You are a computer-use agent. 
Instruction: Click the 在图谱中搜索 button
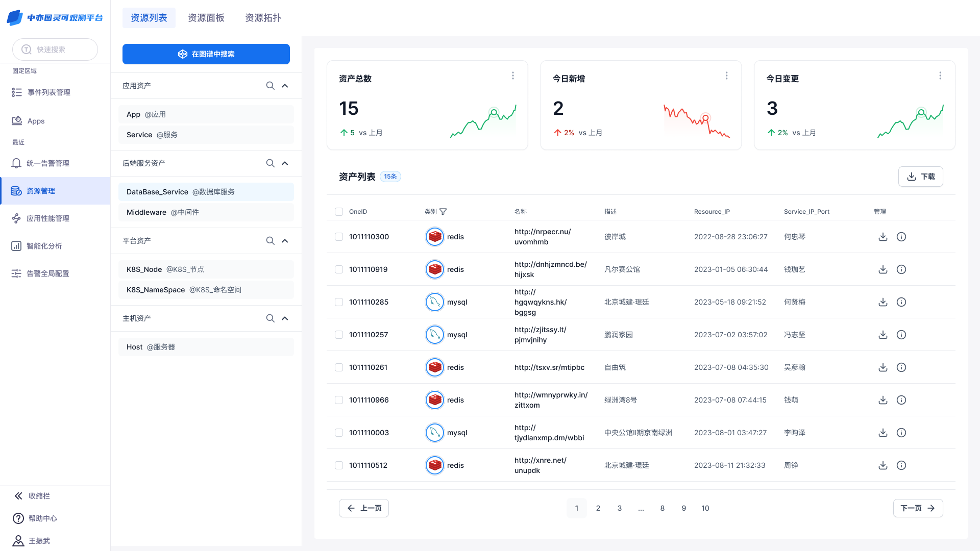[x=206, y=54]
